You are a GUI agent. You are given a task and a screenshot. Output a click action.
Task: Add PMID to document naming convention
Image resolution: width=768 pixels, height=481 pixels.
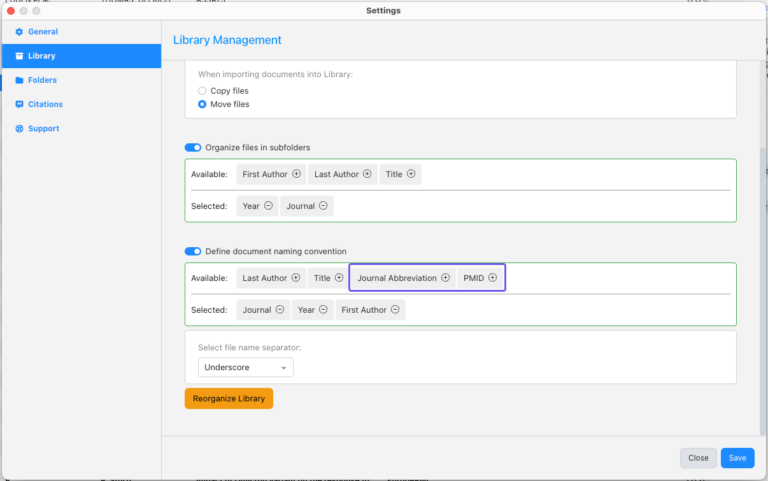pyautogui.click(x=492, y=278)
